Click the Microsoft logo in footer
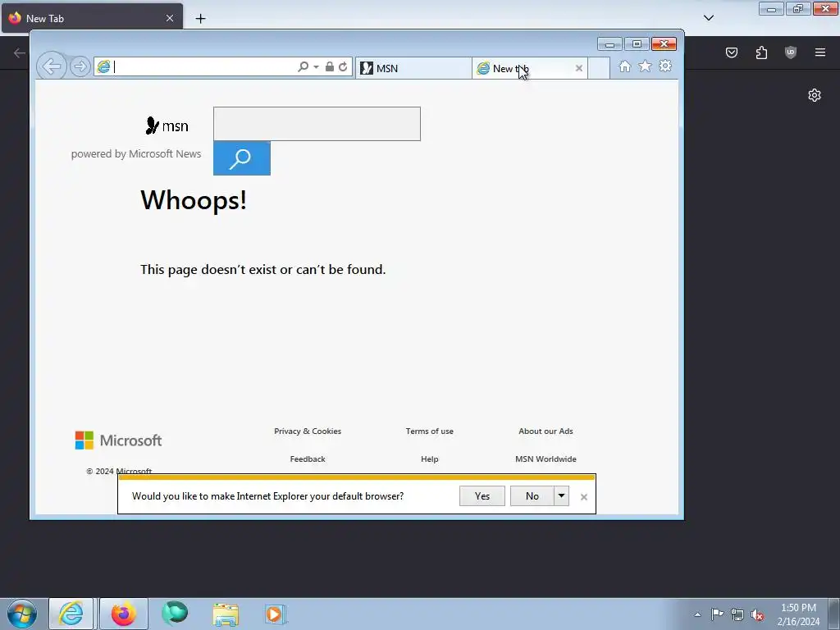 (x=118, y=441)
